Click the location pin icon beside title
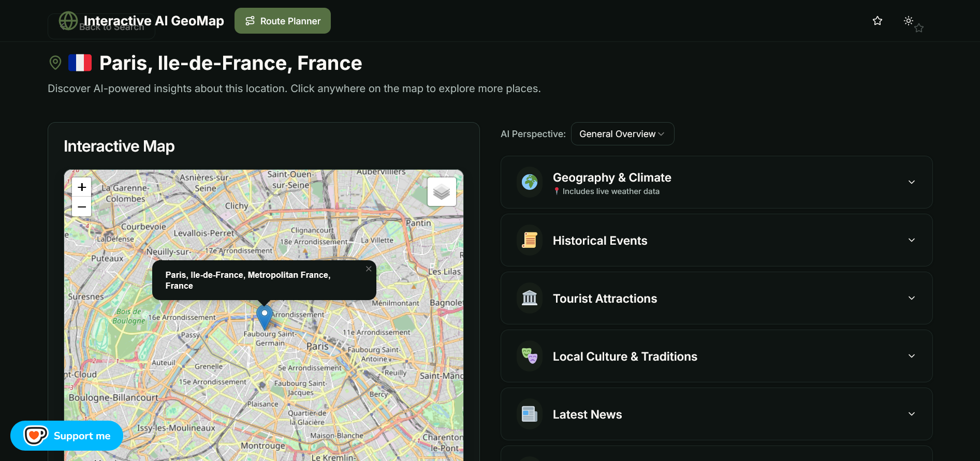The width and height of the screenshot is (980, 461). tap(55, 63)
